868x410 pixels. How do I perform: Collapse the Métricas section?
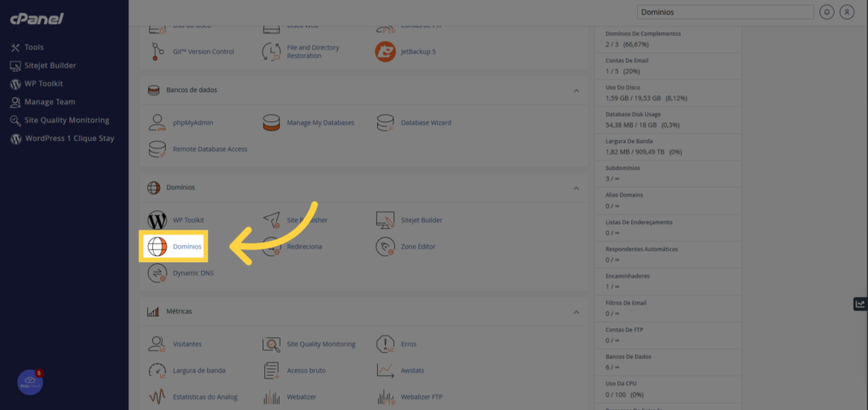[576, 312]
